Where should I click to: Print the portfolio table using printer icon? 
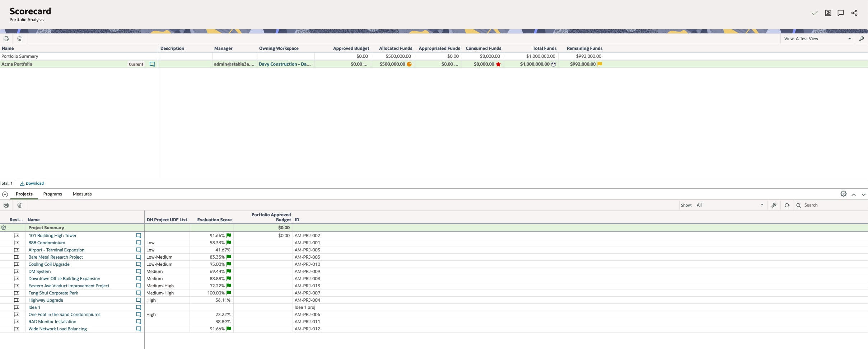click(6, 39)
